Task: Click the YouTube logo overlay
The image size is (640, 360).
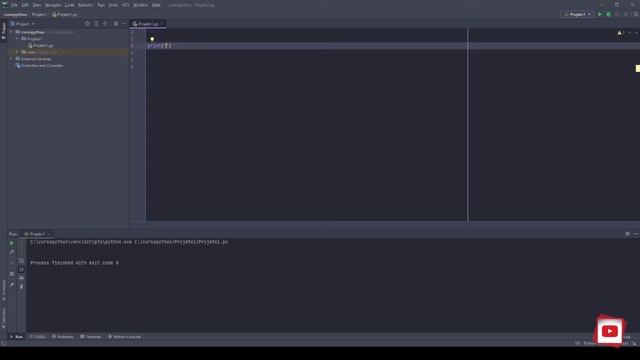Action: [610, 331]
